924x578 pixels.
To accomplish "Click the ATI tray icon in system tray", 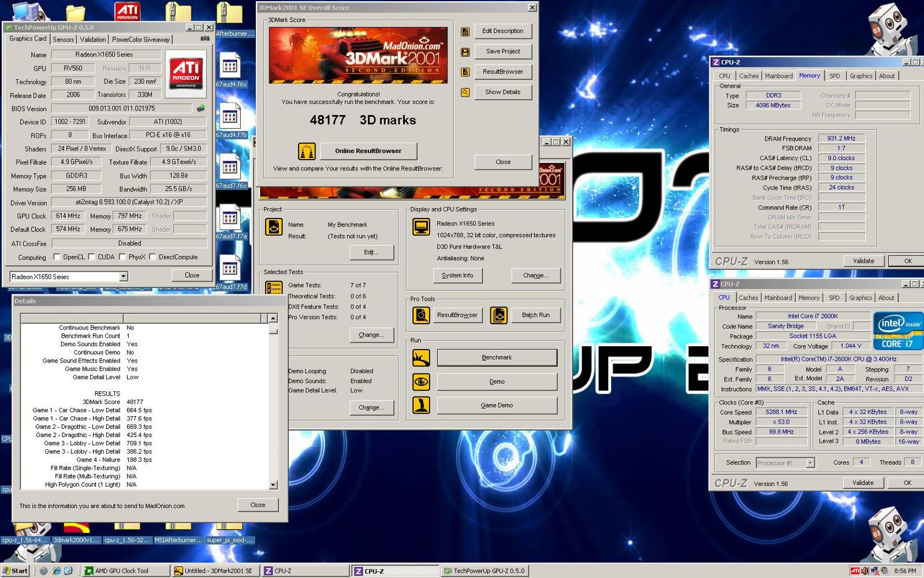I will coord(855,571).
